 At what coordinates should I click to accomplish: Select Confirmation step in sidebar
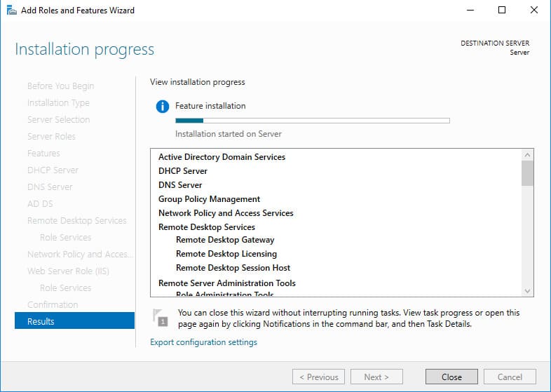[53, 304]
